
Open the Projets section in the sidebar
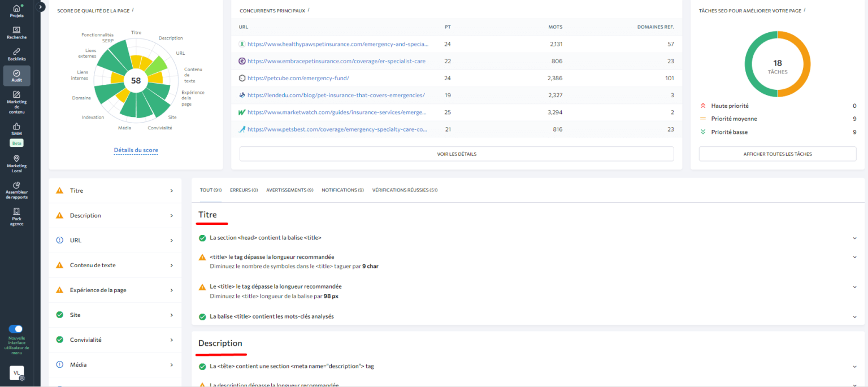coord(16,10)
